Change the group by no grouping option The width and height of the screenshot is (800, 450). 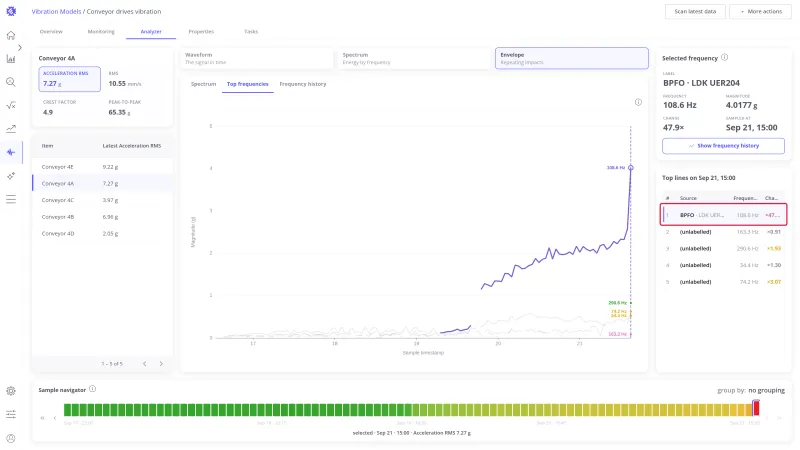(x=766, y=390)
